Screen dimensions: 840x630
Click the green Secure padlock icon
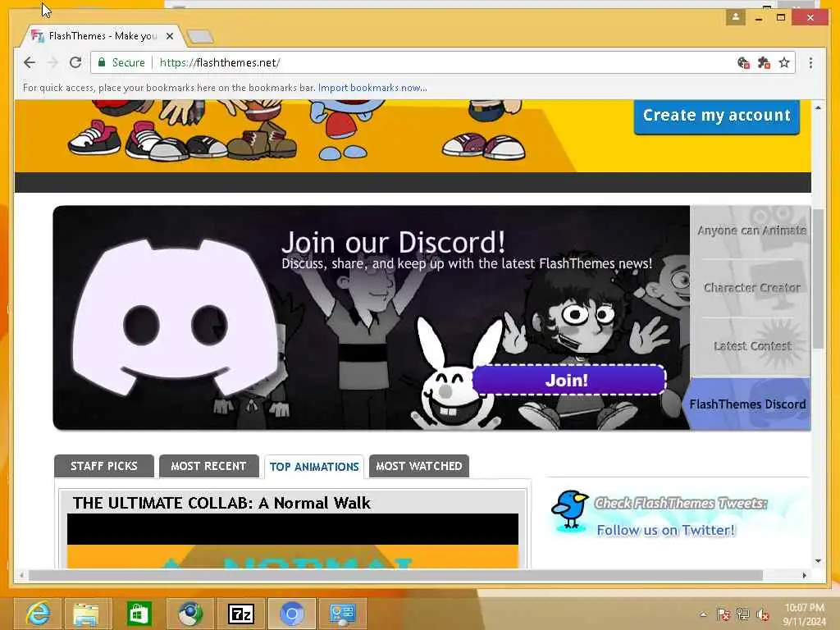(x=101, y=62)
